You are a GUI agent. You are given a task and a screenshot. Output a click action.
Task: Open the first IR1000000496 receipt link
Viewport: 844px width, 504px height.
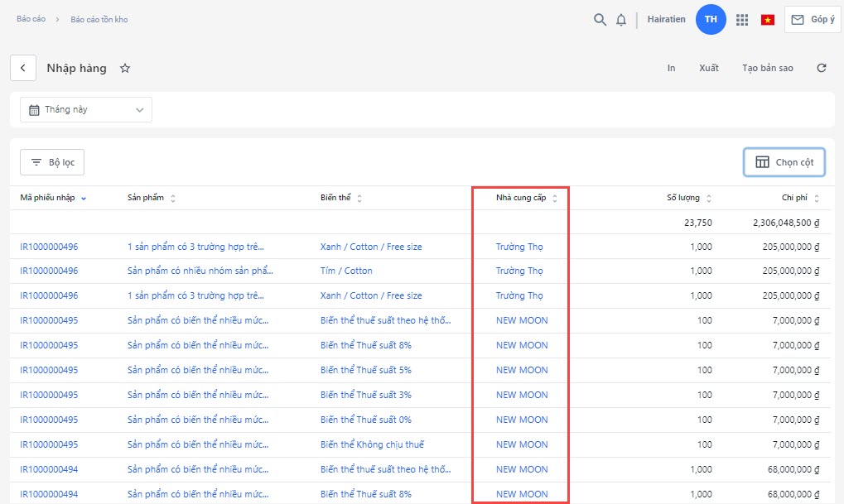[49, 247]
